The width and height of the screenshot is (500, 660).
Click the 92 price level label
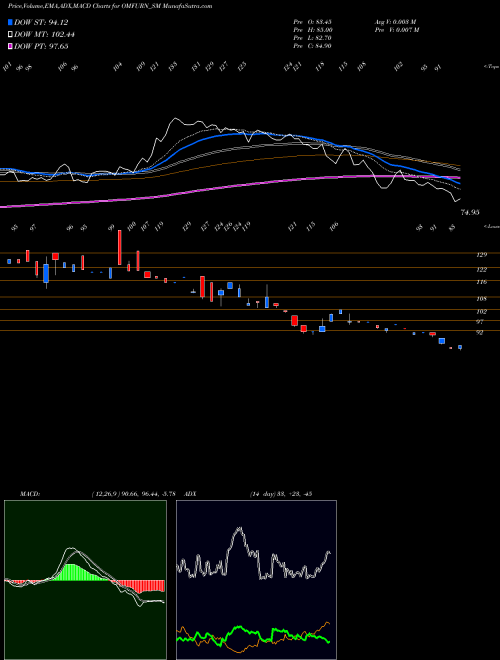click(480, 333)
